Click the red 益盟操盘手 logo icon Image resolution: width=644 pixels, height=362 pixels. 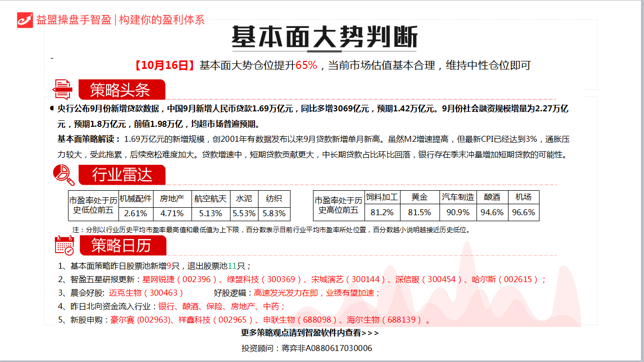(x=25, y=19)
